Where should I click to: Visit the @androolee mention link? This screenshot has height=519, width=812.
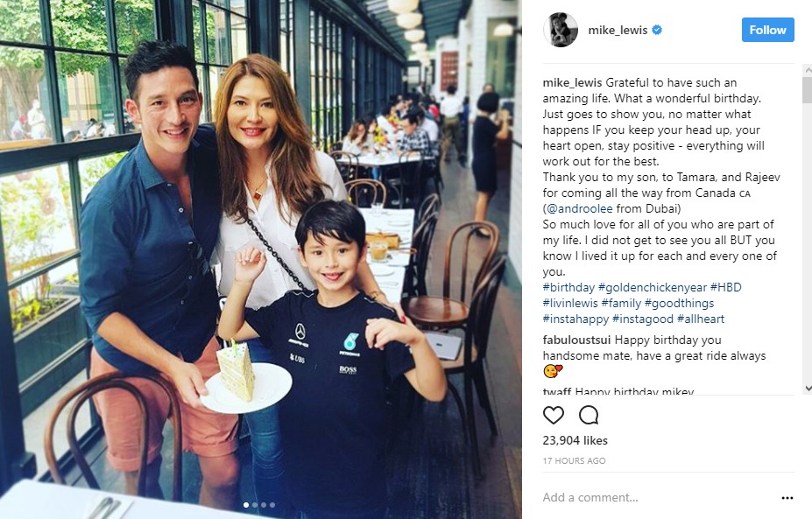580,208
